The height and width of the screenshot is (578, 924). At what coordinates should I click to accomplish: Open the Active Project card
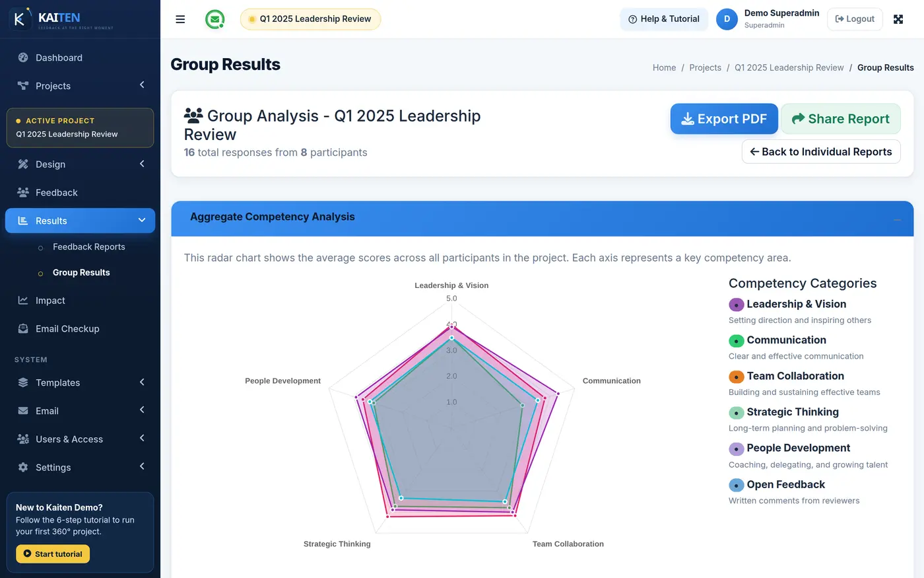click(x=80, y=127)
